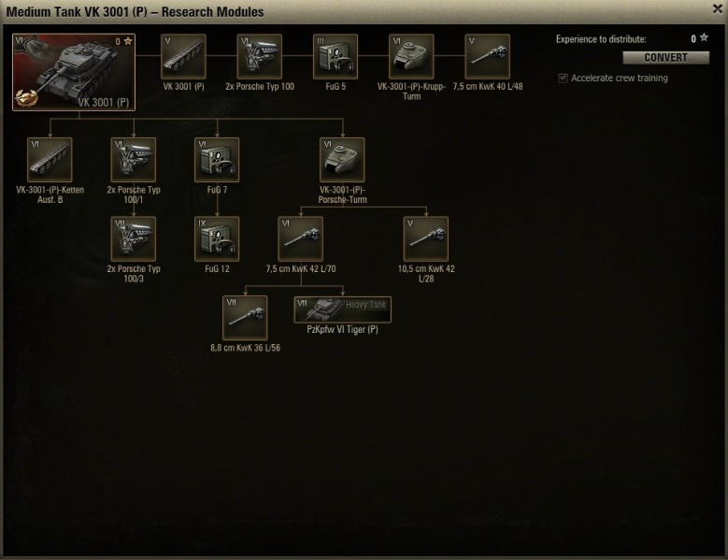Click the 10,5 cm KwK 42 L/28 gun icon
Image resolution: width=728 pixels, height=560 pixels.
426,238
